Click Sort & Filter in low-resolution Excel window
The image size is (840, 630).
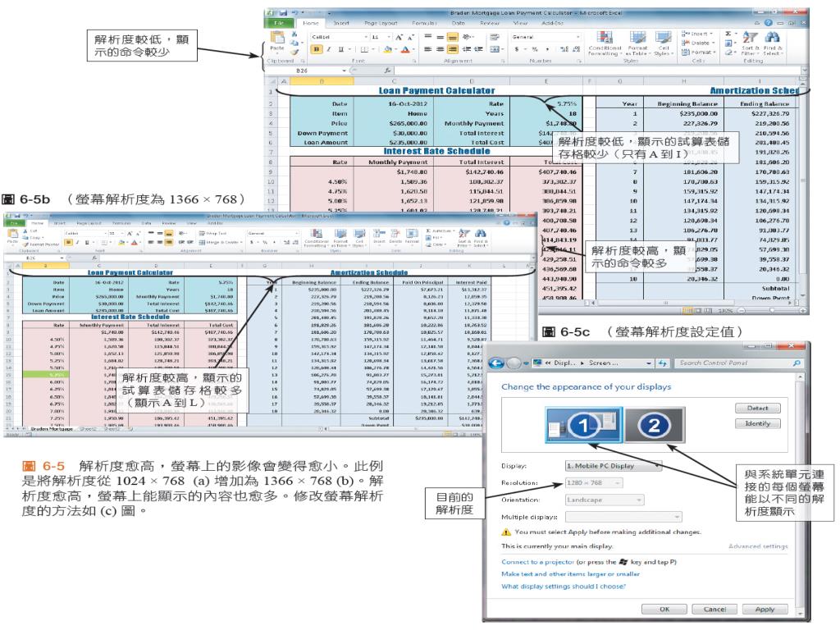[750, 44]
